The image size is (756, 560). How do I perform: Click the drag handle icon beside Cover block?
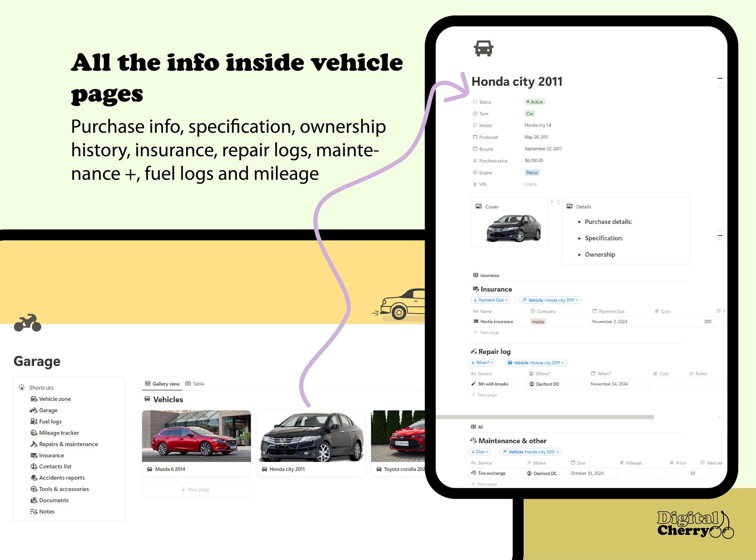(558, 202)
